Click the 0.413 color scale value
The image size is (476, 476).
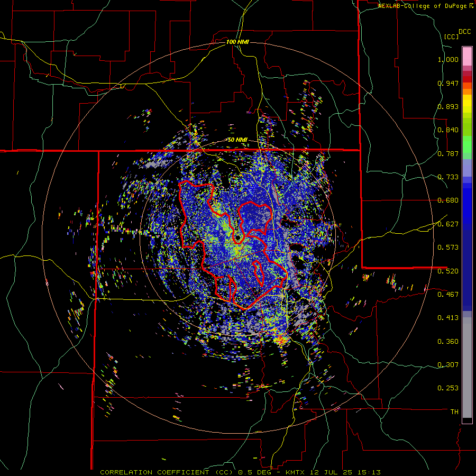point(448,318)
